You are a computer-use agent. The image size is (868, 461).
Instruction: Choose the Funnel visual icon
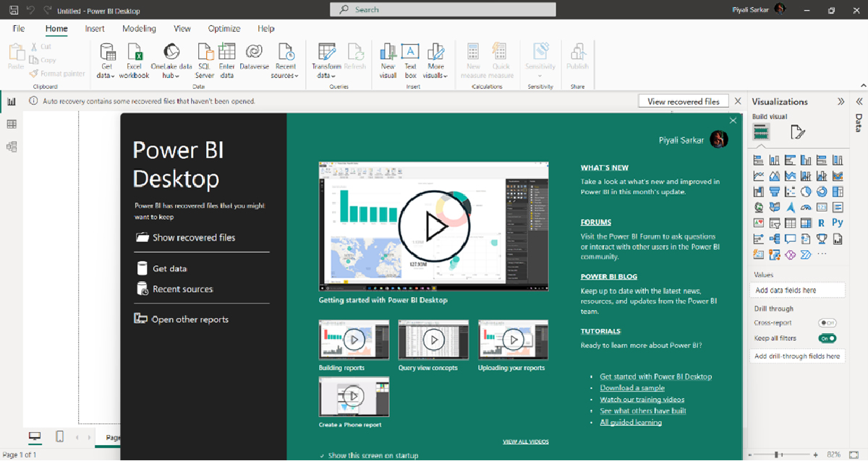pyautogui.click(x=774, y=192)
